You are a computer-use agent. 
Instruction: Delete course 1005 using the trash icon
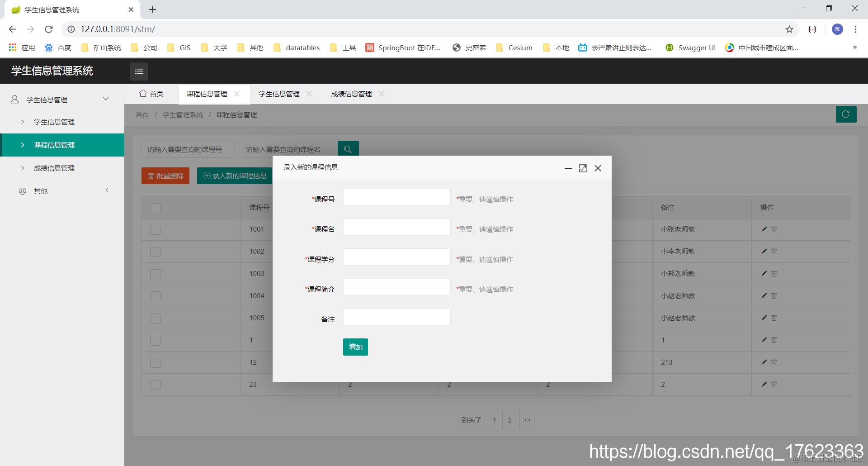[x=774, y=318]
